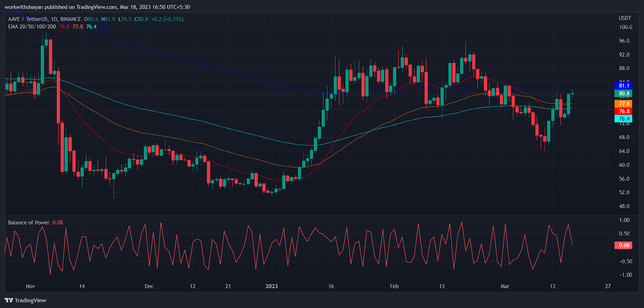Image resolution: width=644 pixels, height=308 pixels.
Task: Click the close price C80.8 in legend
Action: coord(141,19)
